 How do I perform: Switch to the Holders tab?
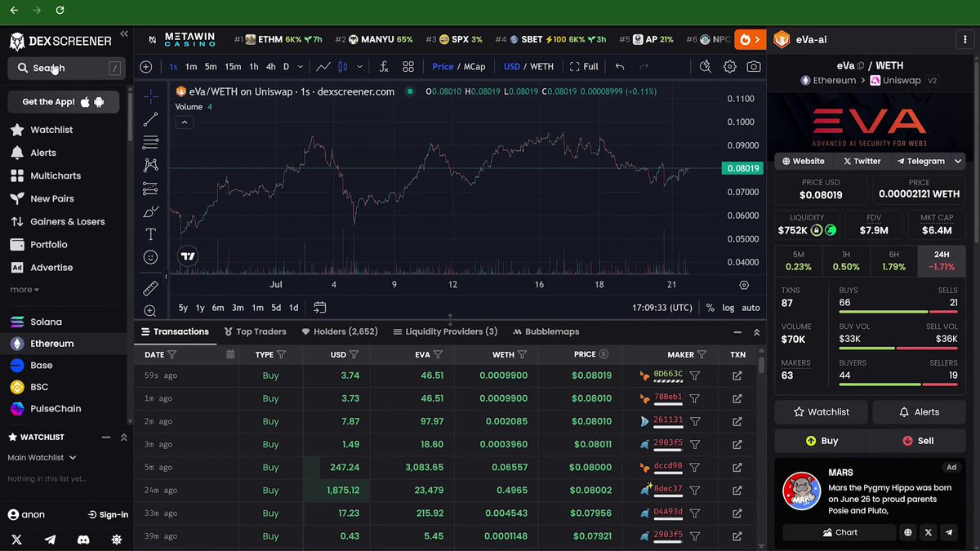coord(340,331)
